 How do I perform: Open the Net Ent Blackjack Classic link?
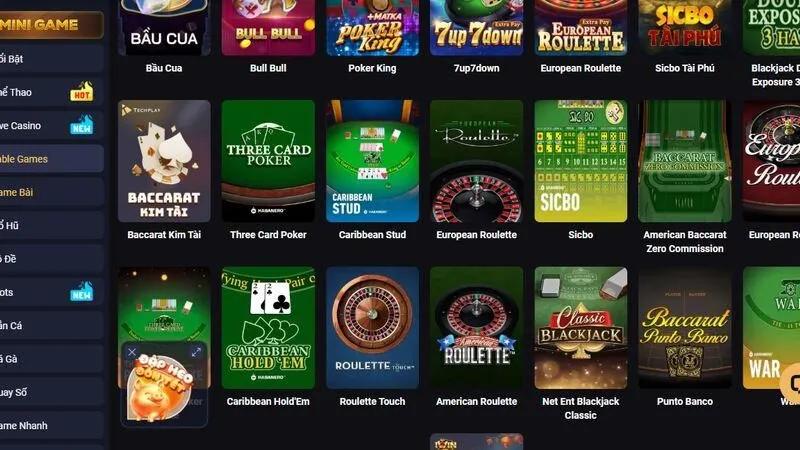[581, 408]
